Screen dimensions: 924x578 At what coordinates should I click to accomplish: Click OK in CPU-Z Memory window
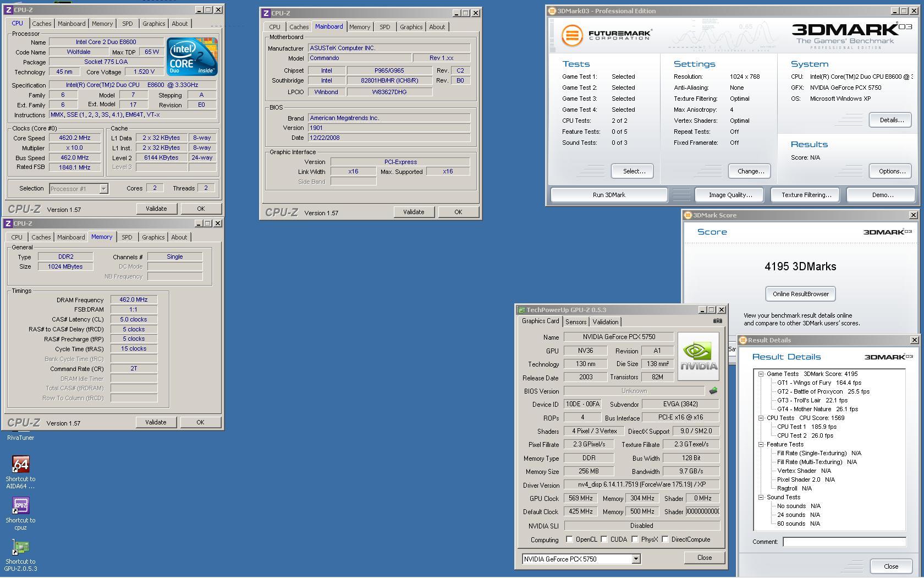tap(200, 422)
